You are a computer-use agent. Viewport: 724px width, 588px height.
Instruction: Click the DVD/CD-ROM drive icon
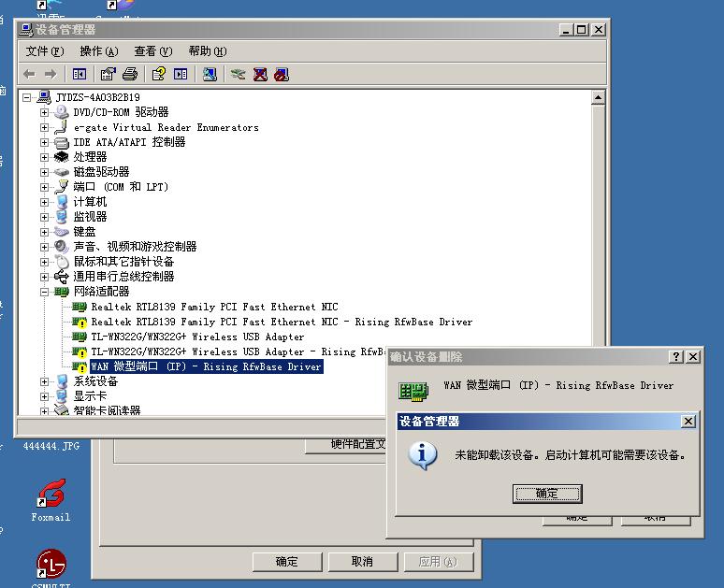(x=61, y=111)
